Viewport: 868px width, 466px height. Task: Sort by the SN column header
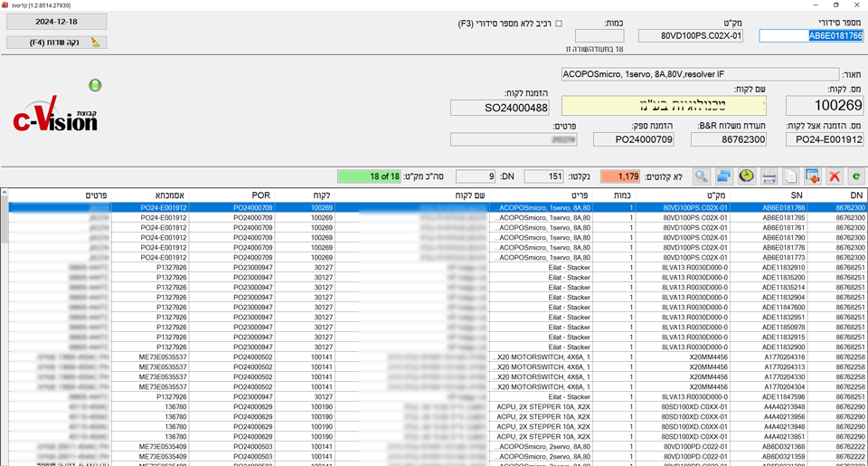(795, 195)
